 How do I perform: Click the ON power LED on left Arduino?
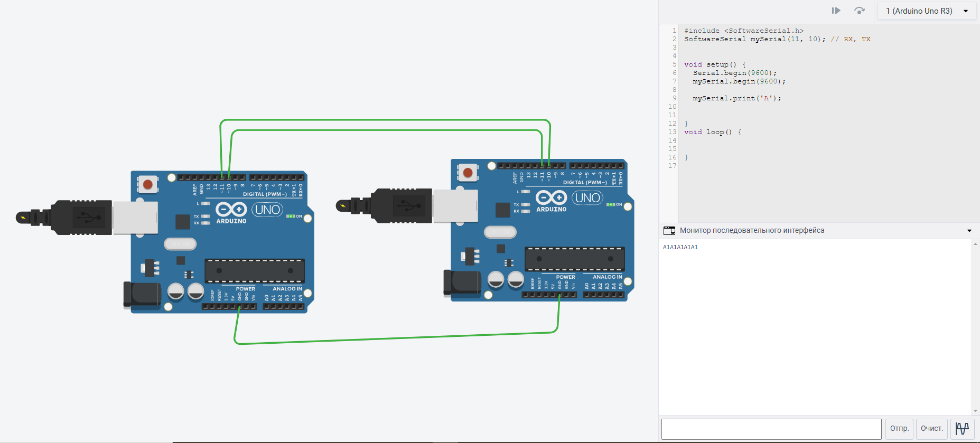point(291,216)
